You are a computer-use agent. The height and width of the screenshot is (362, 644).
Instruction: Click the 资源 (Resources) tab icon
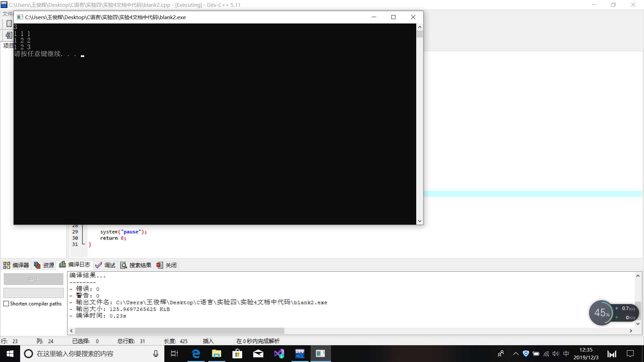click(37, 265)
